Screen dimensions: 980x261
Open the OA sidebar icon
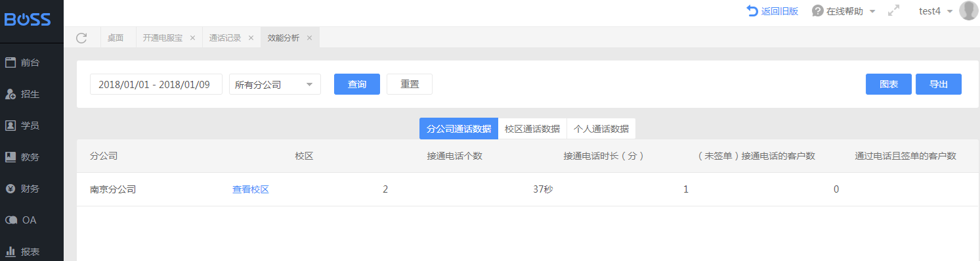11,220
